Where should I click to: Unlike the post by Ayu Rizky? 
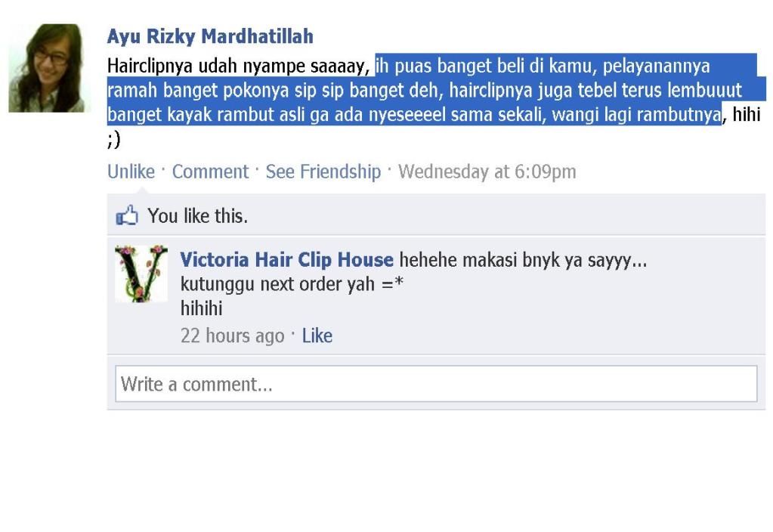coord(131,172)
